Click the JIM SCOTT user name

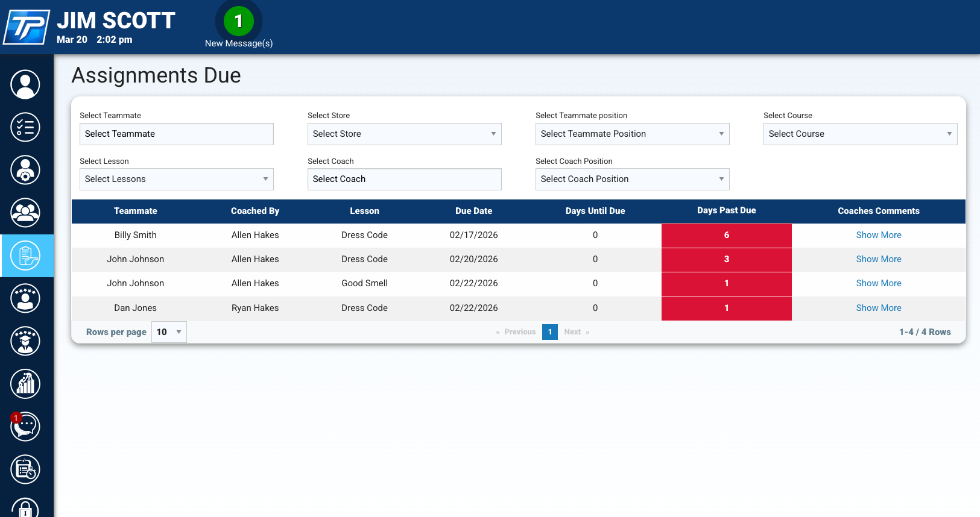click(x=116, y=20)
